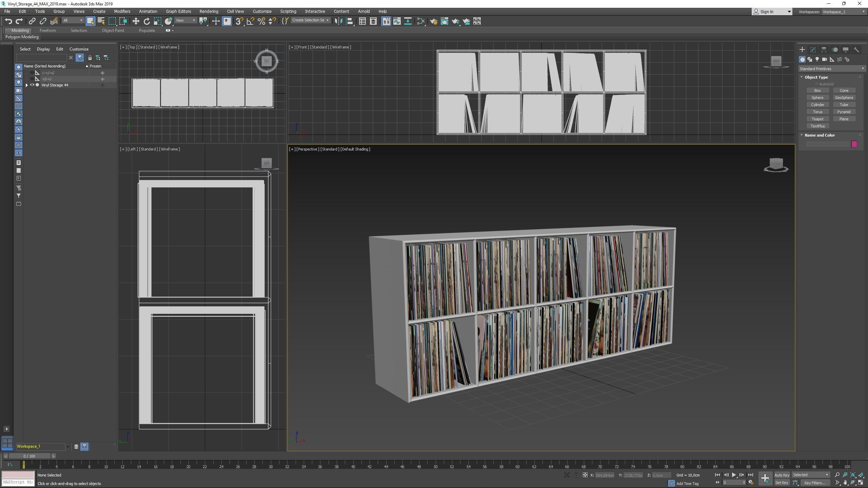Collapse the Object Type rollout

click(x=802, y=77)
